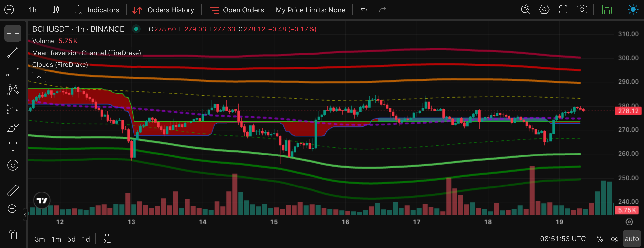Viewport: 644px width, 248px height.
Task: Expand the left toolbar collapse handle
Action: (x=25, y=215)
